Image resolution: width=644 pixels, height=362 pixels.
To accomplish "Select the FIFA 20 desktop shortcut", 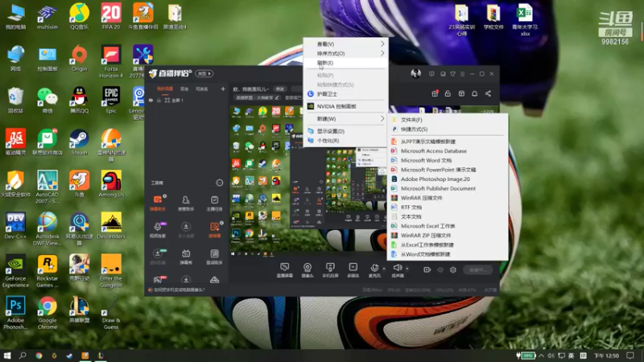I will [x=111, y=15].
